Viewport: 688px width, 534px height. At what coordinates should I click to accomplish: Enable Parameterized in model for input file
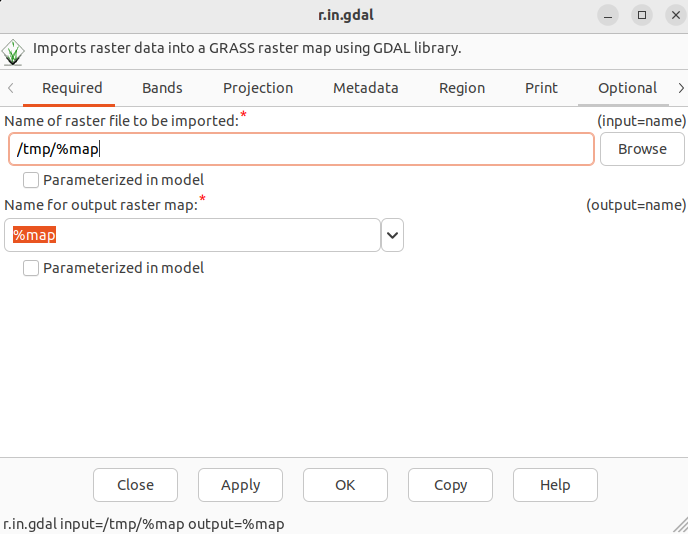coord(31,180)
